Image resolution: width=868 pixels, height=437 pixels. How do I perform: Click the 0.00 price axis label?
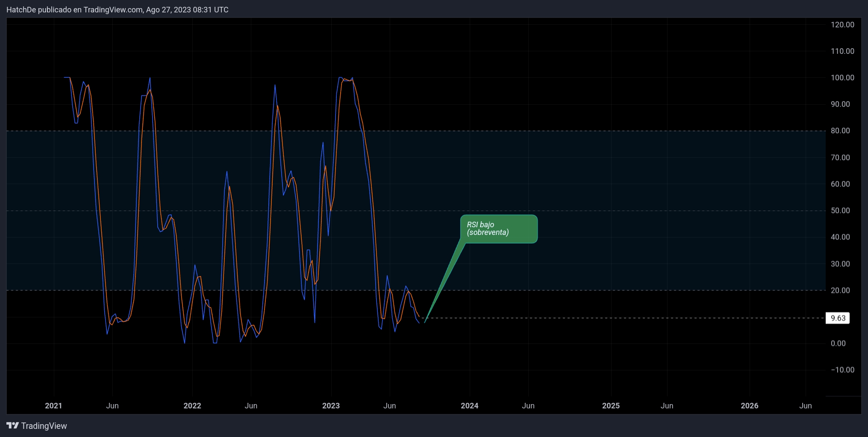tap(838, 343)
